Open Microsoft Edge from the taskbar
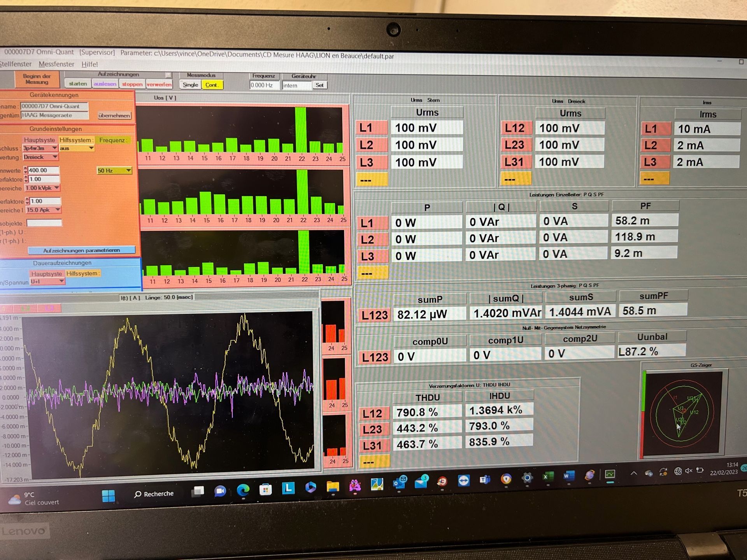 click(243, 490)
